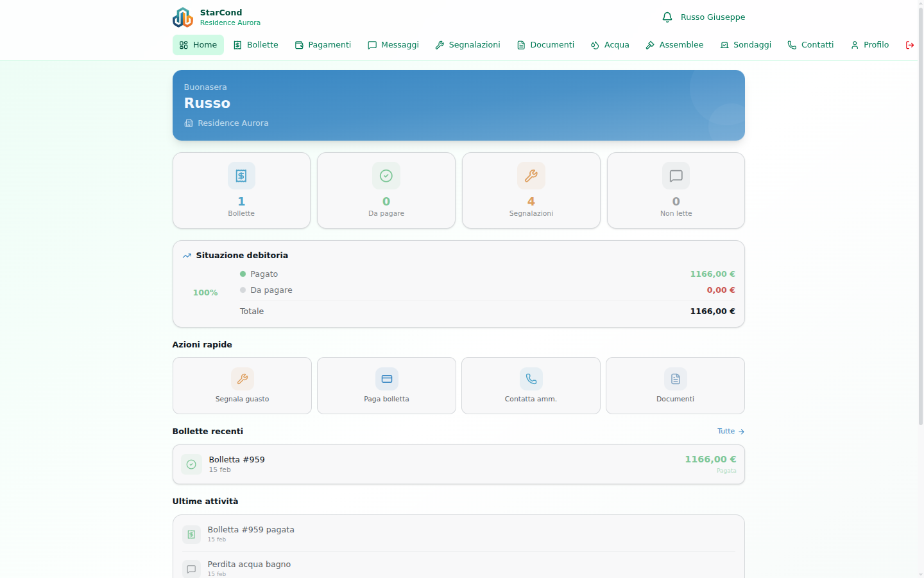This screenshot has height=578, width=924.
Task: Click Perdita acqua bagno activity icon
Action: 191,569
